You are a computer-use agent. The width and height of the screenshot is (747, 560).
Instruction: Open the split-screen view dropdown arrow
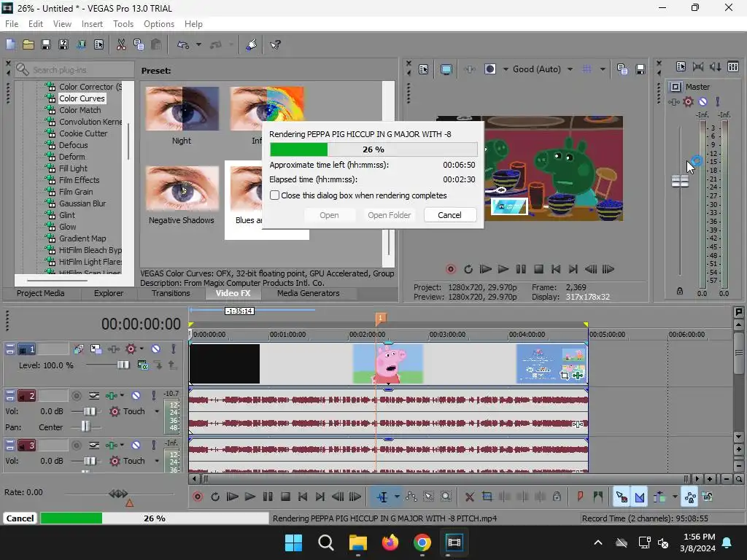click(506, 69)
